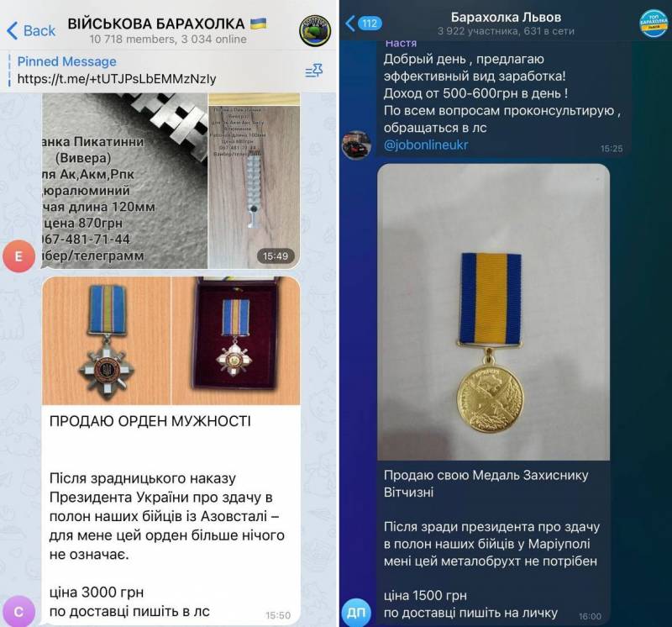Open the @jobonlineukr mention link
Viewport: 672px width, 627px height.
(x=426, y=145)
